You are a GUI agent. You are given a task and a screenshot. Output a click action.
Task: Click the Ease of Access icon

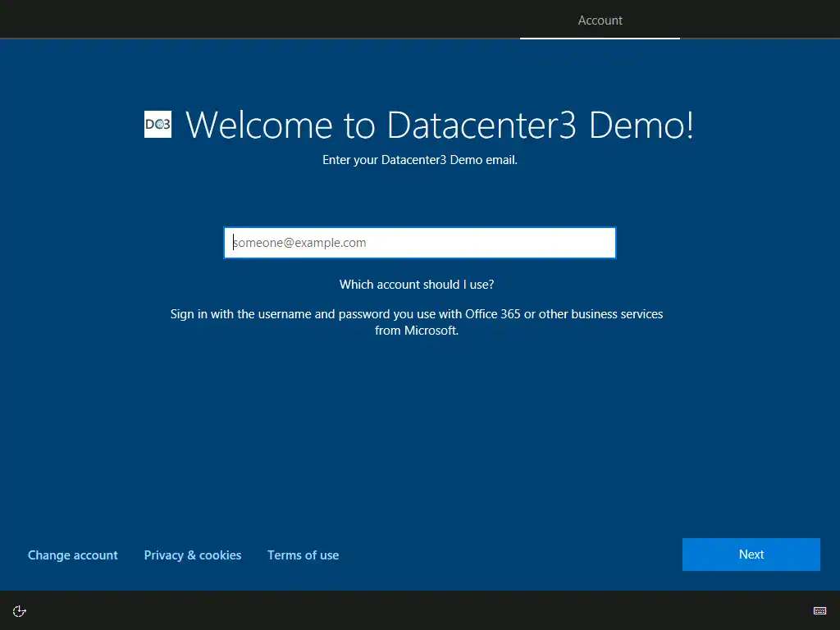[x=20, y=610]
